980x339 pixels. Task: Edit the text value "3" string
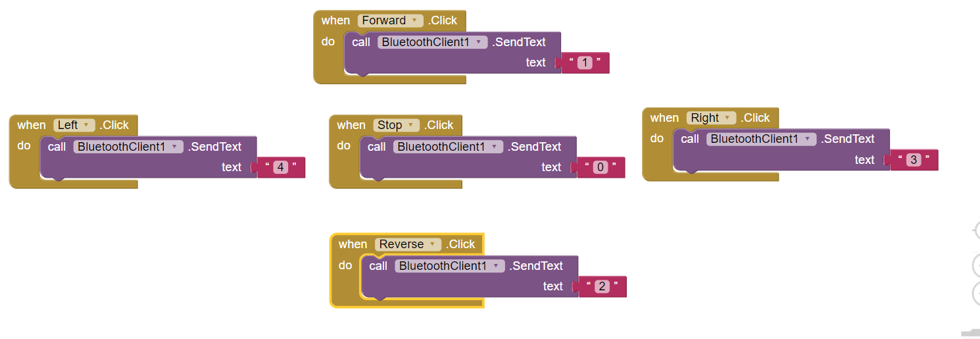[x=914, y=160]
